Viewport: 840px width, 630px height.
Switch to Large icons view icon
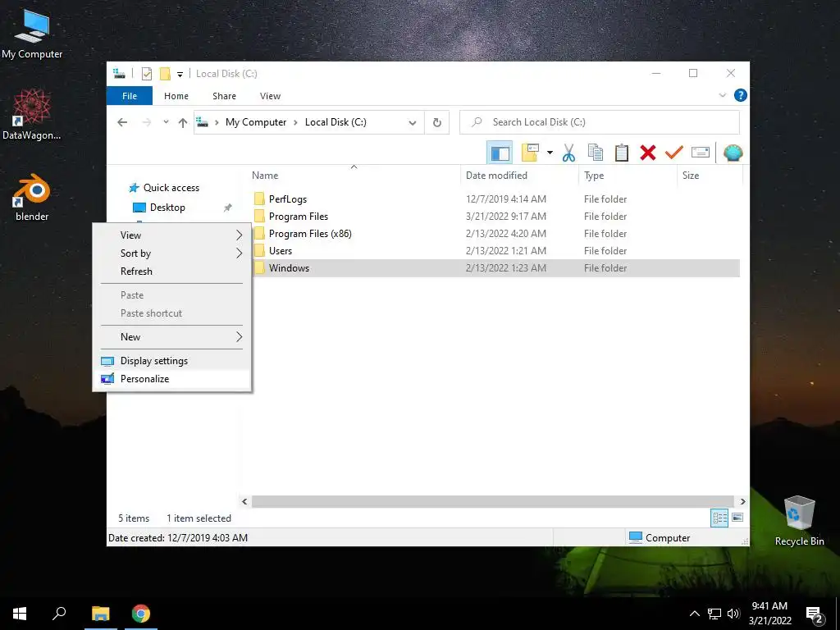tap(737, 517)
